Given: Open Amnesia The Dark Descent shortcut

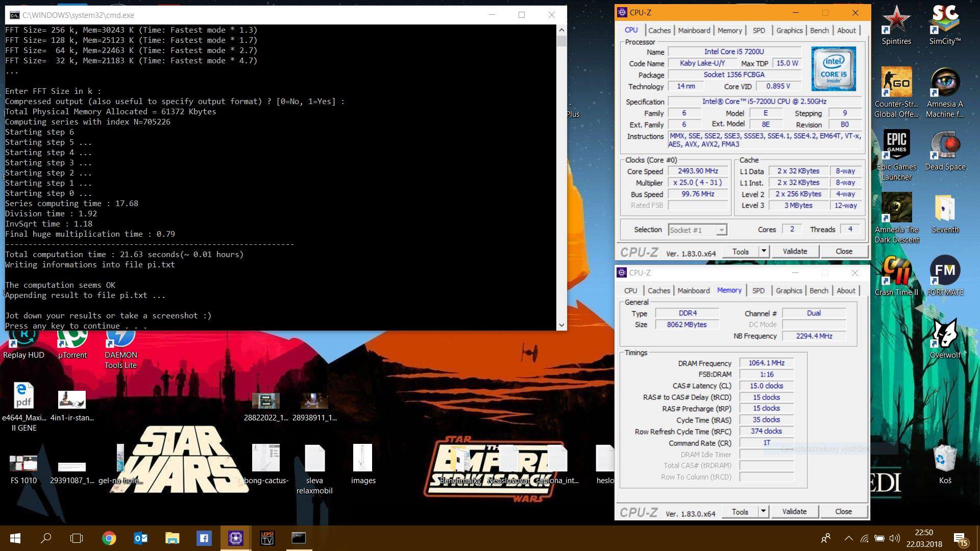Looking at the screenshot, I should [x=896, y=218].
